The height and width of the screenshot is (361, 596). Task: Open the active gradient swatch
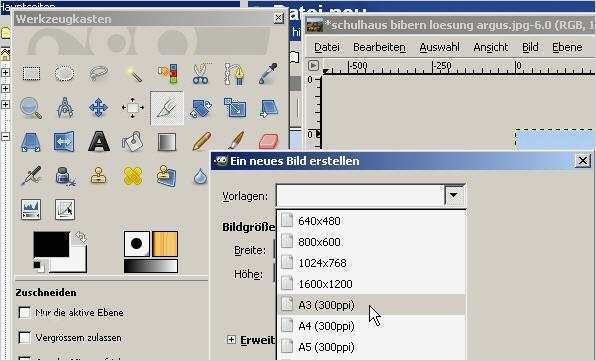tap(151, 266)
